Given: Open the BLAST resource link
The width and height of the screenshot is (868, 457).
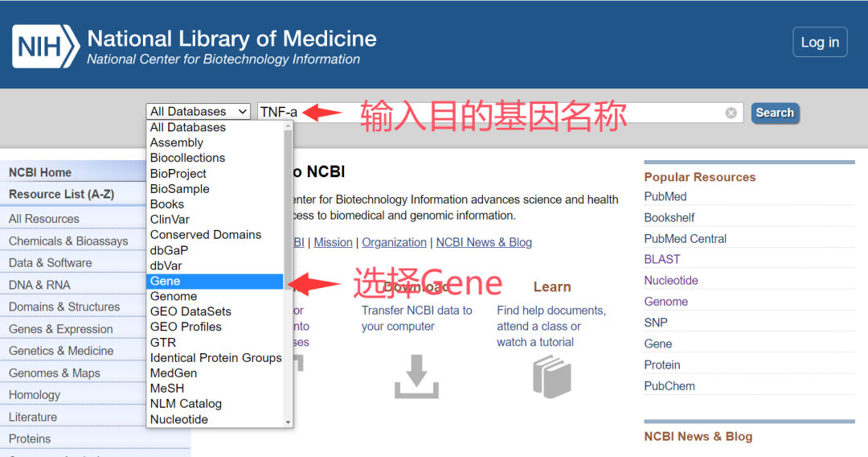Looking at the screenshot, I should coord(662,259).
